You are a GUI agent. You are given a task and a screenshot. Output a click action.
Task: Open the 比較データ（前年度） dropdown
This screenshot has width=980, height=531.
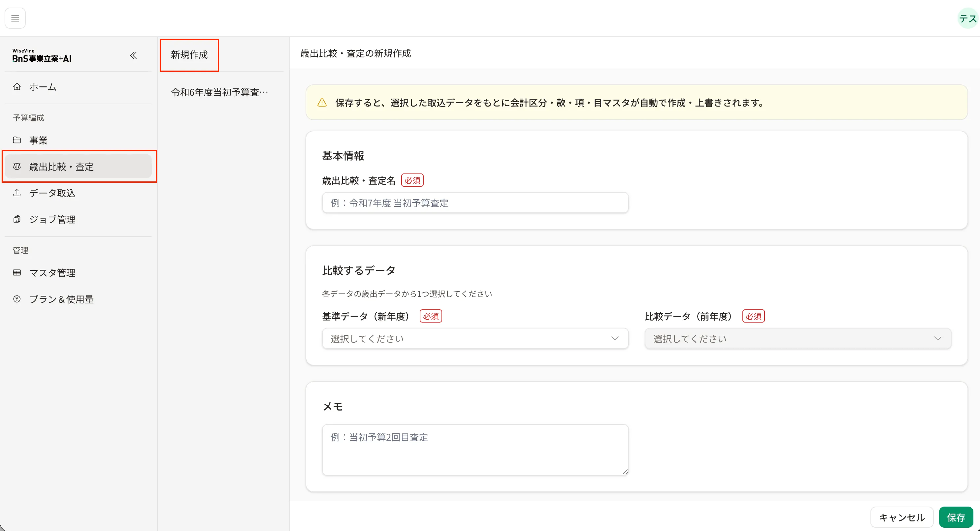pyautogui.click(x=798, y=338)
